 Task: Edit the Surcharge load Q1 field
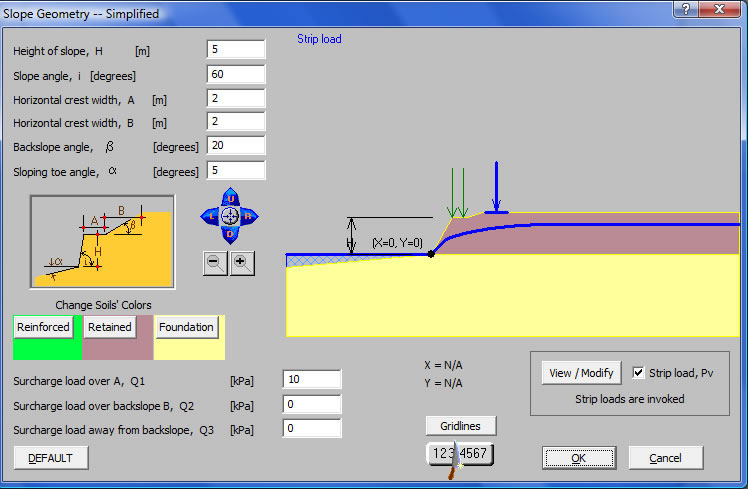point(312,379)
